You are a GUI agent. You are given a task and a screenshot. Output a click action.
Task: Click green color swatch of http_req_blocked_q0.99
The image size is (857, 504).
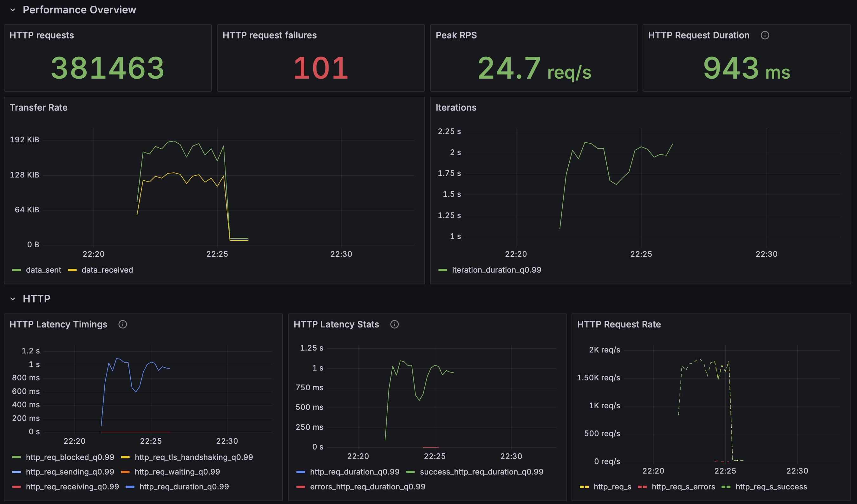(16, 457)
